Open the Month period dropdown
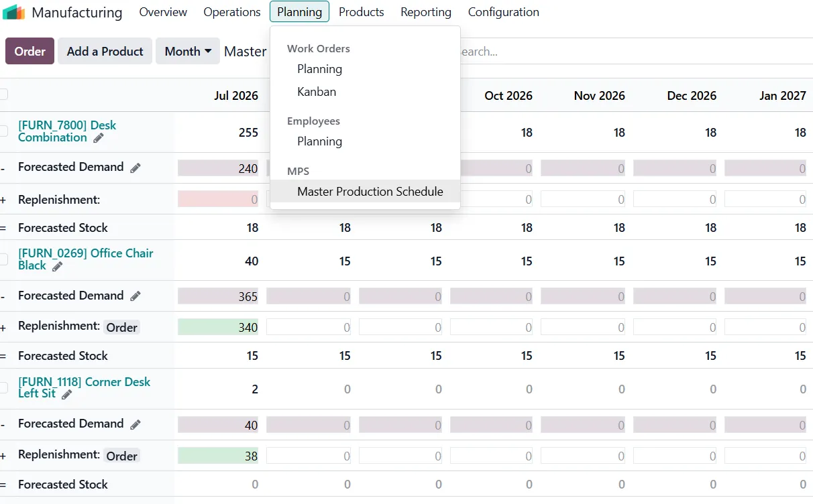This screenshot has height=504, width=813. (x=188, y=51)
